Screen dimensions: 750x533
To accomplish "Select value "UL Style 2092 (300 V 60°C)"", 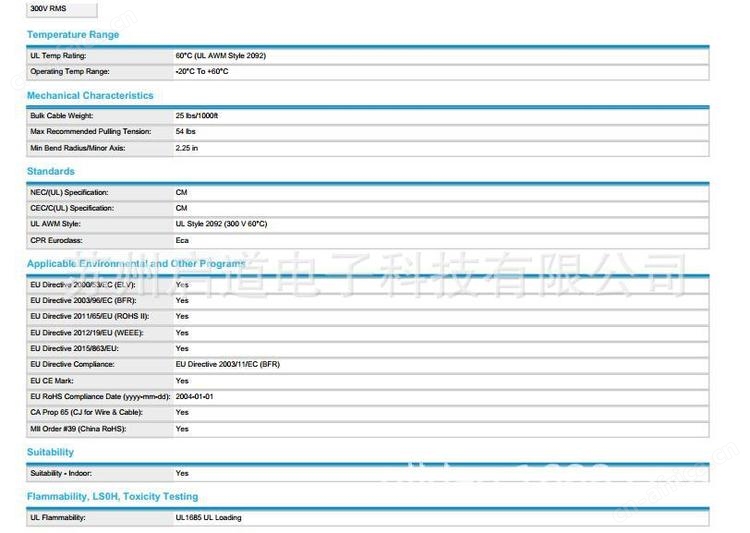I will tap(221, 224).
